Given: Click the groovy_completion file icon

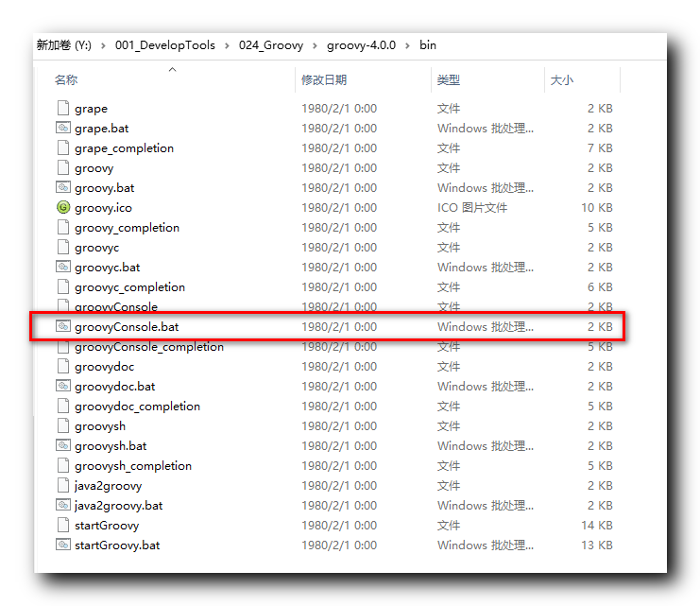Looking at the screenshot, I should (x=63, y=227).
